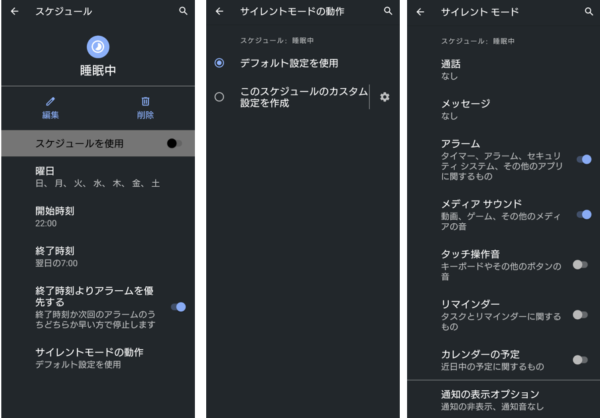The width and height of the screenshot is (600, 418).
Task: Tap back arrow on サイレント モード screen
Action: pyautogui.click(x=420, y=12)
